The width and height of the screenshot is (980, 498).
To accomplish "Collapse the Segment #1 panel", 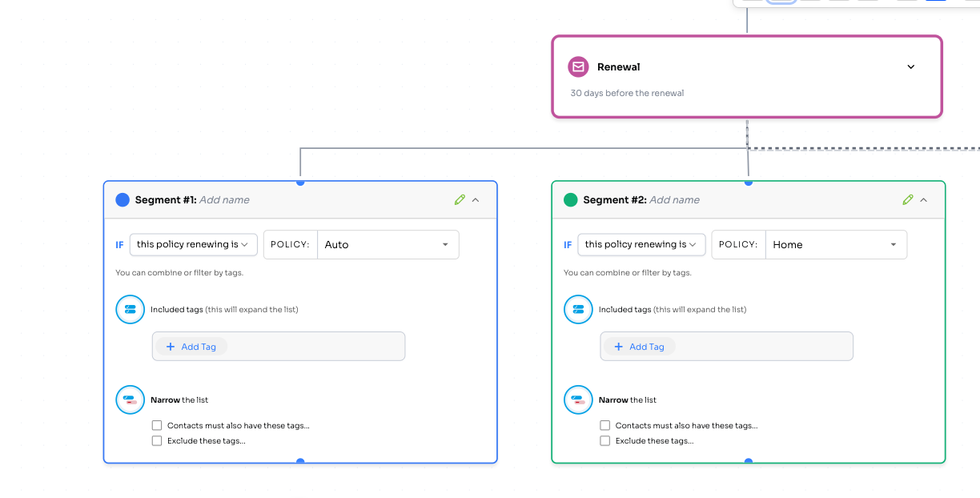I will click(476, 200).
